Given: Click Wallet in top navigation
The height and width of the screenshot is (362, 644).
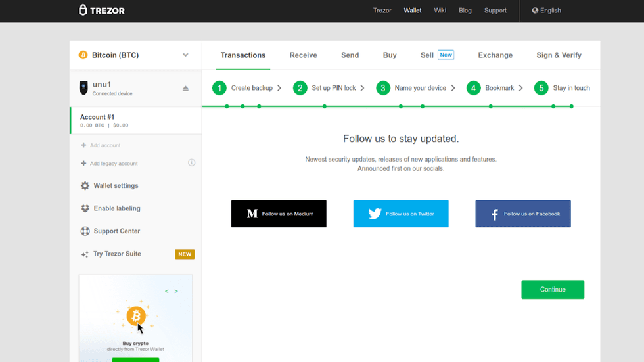Looking at the screenshot, I should tap(413, 11).
